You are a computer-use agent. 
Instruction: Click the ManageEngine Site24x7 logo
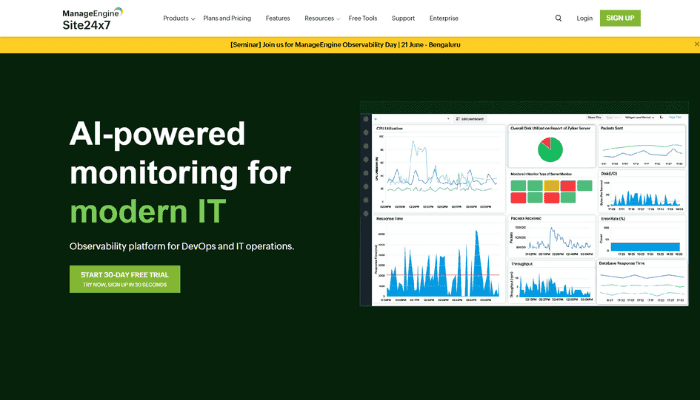[x=92, y=19]
